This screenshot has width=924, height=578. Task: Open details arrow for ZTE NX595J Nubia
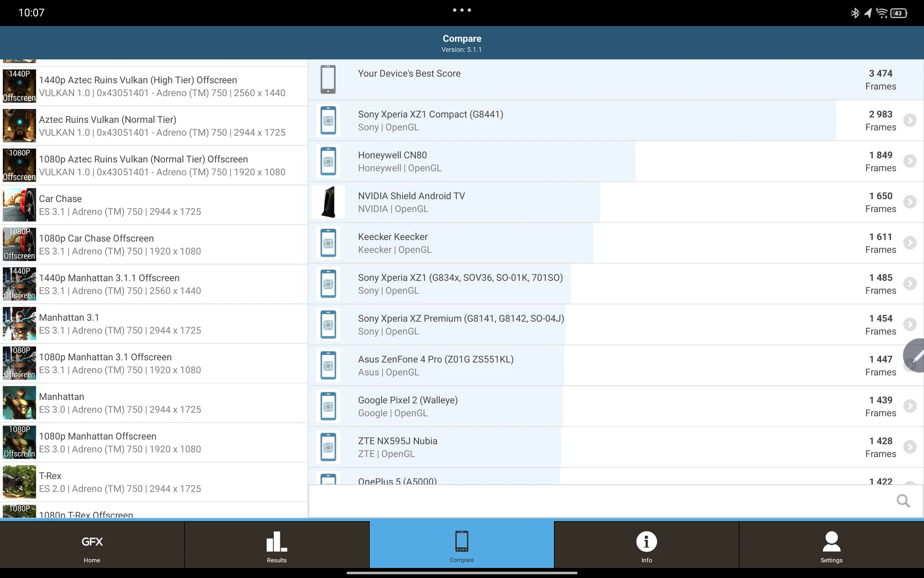tap(910, 447)
